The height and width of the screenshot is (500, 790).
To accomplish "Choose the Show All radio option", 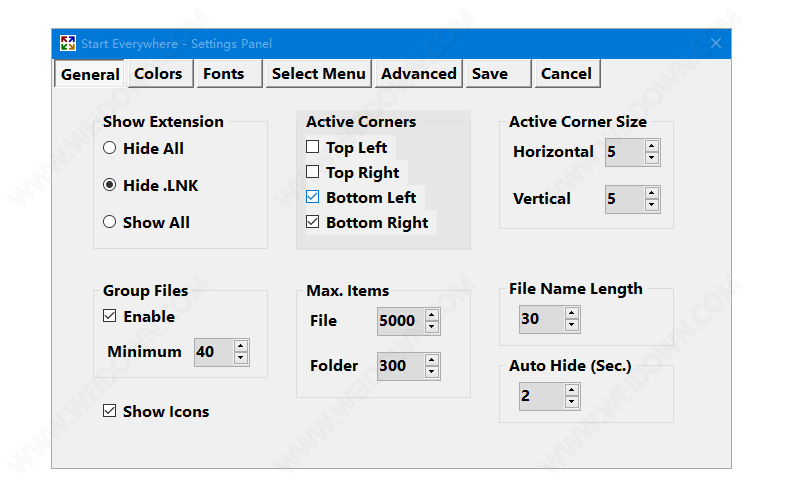I will pos(110,222).
